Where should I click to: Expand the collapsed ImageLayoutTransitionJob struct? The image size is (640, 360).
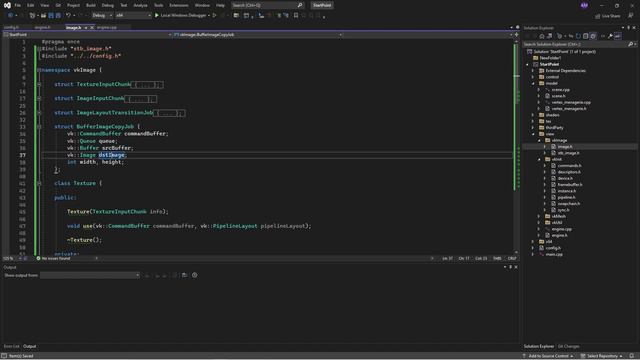40,113
